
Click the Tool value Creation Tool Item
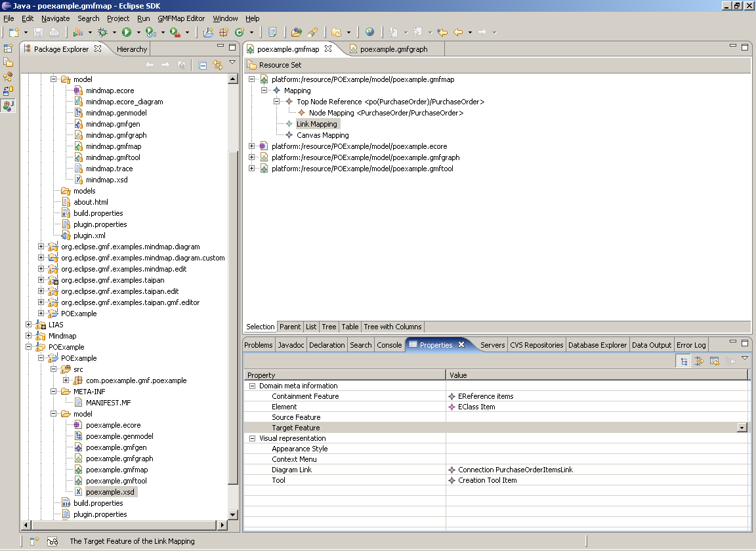[x=487, y=480]
